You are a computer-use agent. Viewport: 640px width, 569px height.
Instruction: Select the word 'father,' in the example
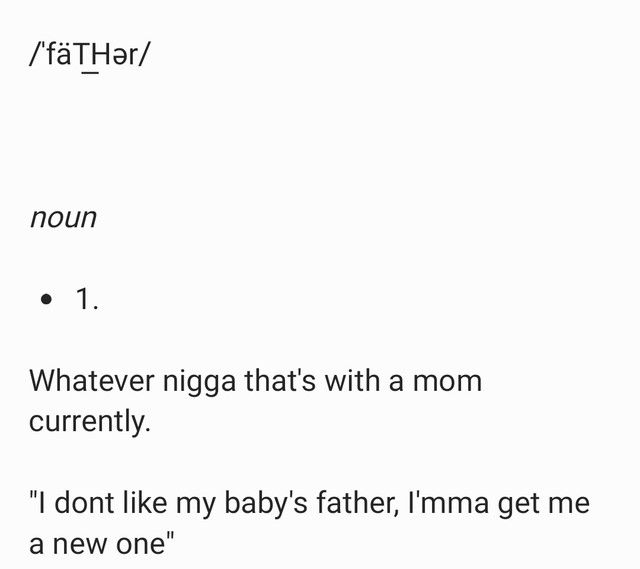[x=358, y=503]
